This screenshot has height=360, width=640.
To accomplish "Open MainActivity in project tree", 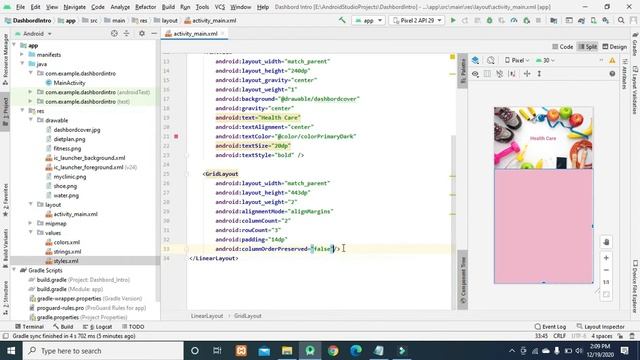I will point(69,82).
